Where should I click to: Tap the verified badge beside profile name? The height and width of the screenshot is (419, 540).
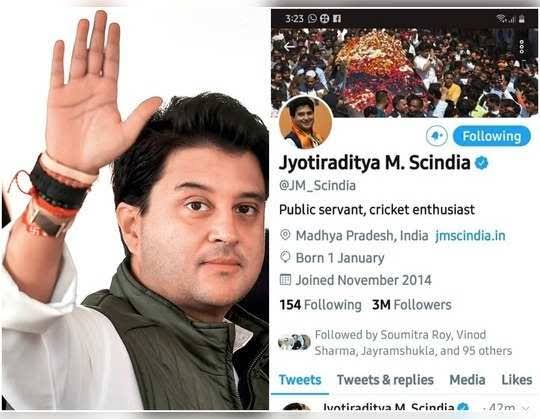481,162
